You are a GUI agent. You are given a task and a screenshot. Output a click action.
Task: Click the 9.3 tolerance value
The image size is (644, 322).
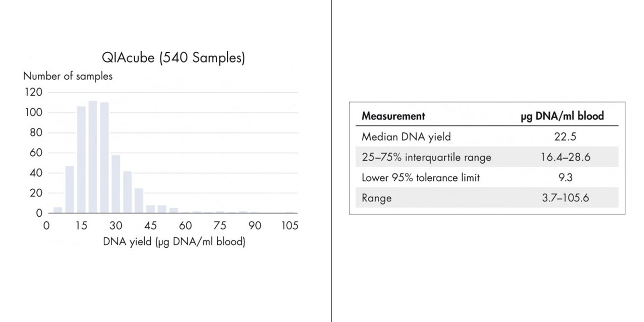(565, 177)
